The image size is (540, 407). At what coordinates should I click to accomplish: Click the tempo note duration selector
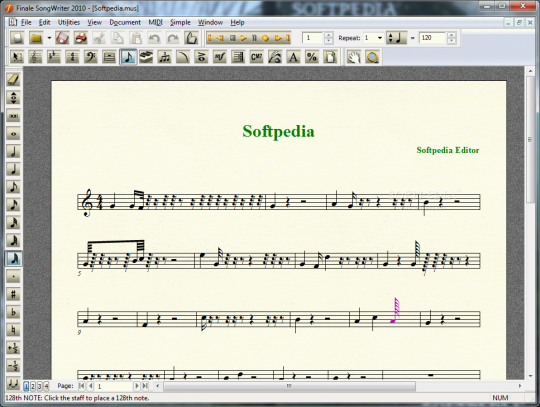[x=396, y=38]
